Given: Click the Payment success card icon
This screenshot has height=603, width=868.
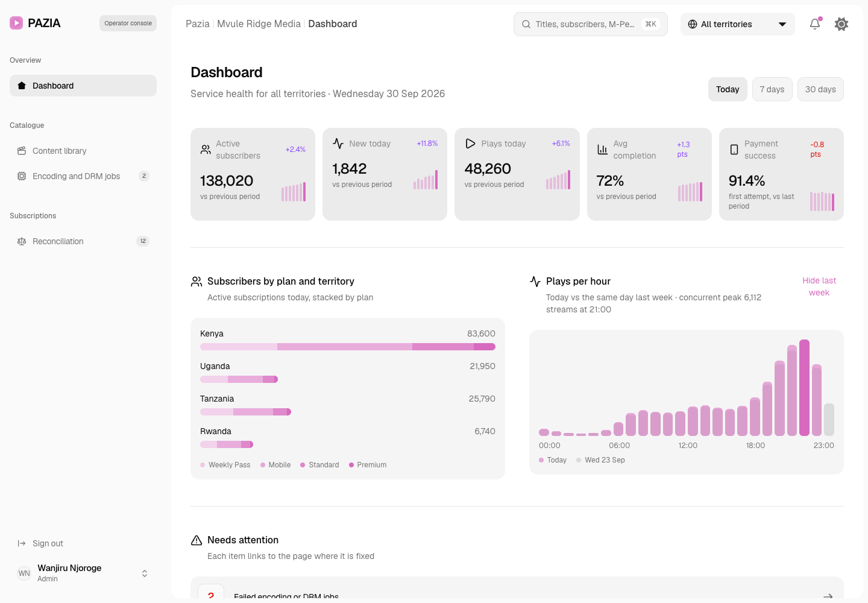Looking at the screenshot, I should [734, 150].
